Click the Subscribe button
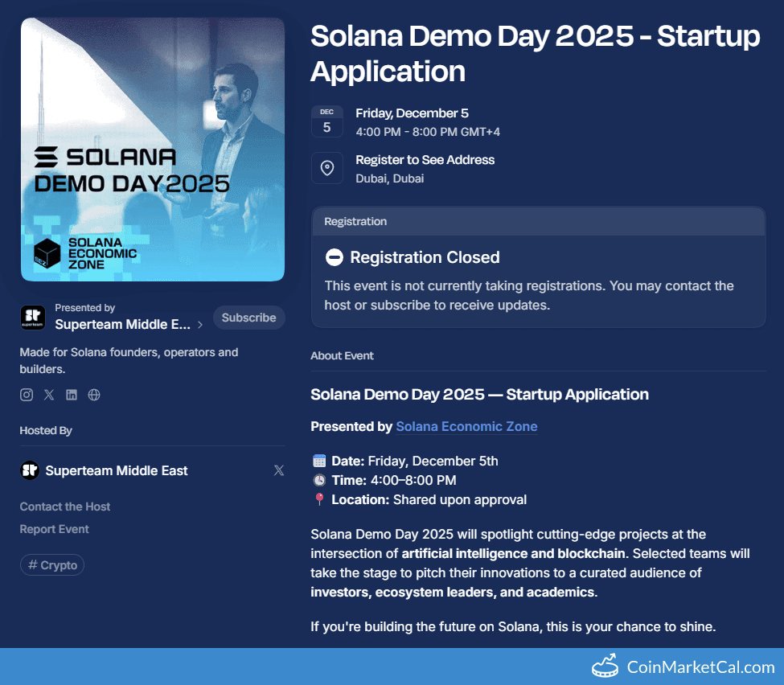This screenshot has width=784, height=685. [249, 318]
